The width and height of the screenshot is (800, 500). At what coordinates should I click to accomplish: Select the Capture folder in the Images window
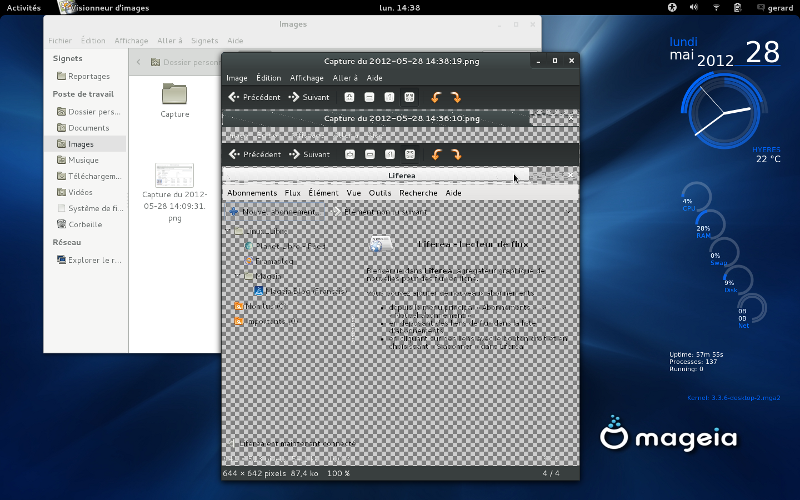(174, 96)
